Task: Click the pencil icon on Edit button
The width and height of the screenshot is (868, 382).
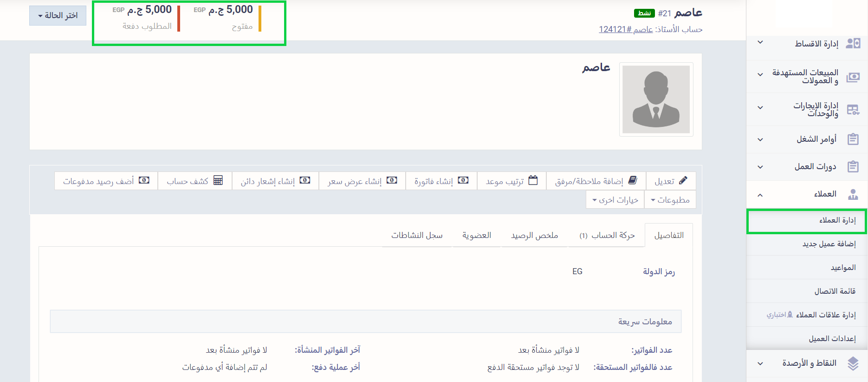Action: (x=683, y=181)
